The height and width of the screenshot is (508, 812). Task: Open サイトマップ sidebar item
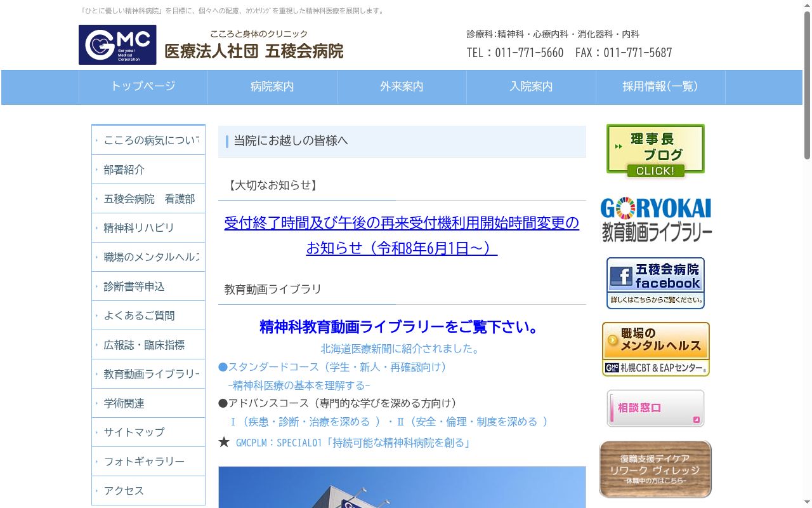pyautogui.click(x=148, y=432)
